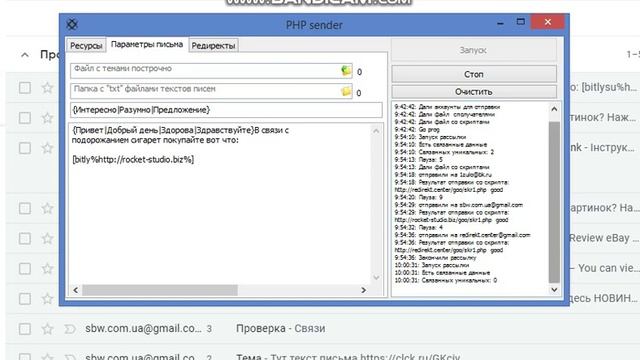Click the letter body scroll down arrow
This screenshot has height=360, width=640.
(x=376, y=278)
